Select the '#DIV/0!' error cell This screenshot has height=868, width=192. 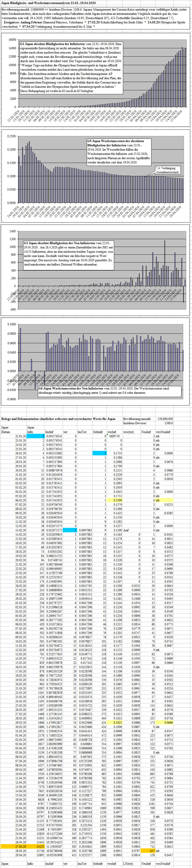[x=114, y=436]
